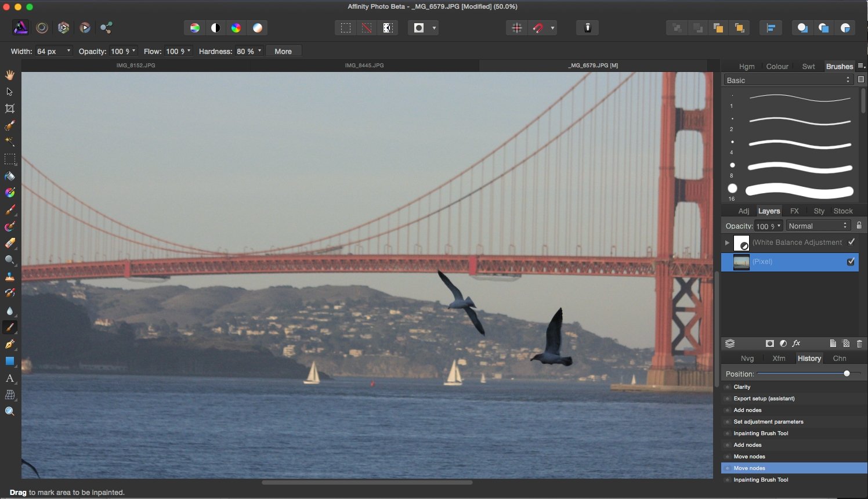This screenshot has height=499, width=868.
Task: Click the Delete trash icon in the toolbar
Action: click(x=587, y=27)
